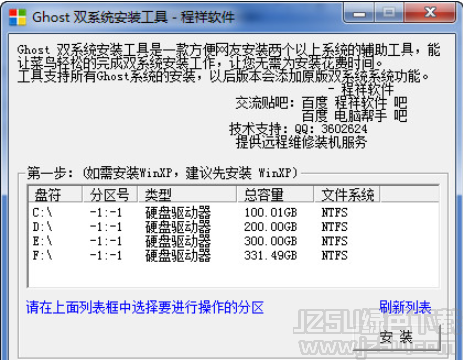Screen dimensions: 463x360
Task: Click the 百度 程祥软件 吧 forum text
Action: click(354, 103)
